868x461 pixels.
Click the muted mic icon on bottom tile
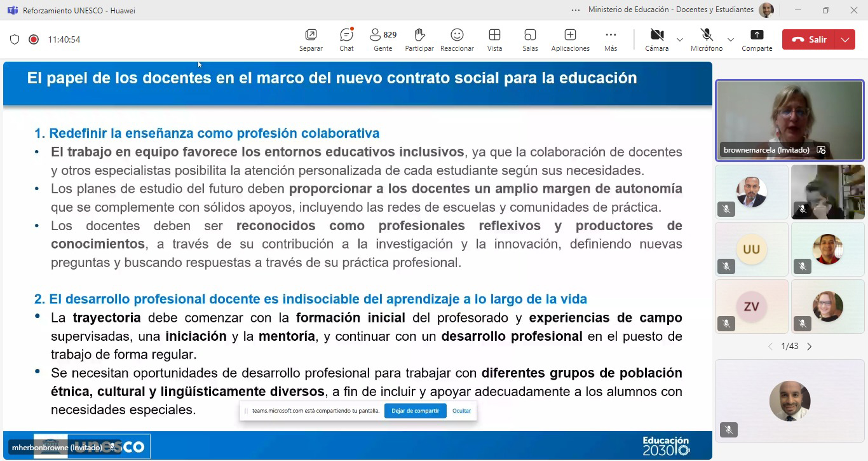point(728,430)
